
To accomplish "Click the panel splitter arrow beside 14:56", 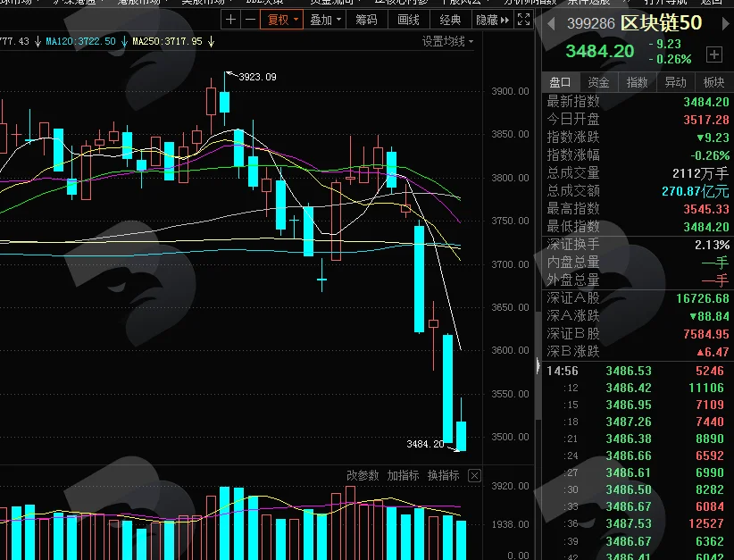I will pyautogui.click(x=538, y=365).
